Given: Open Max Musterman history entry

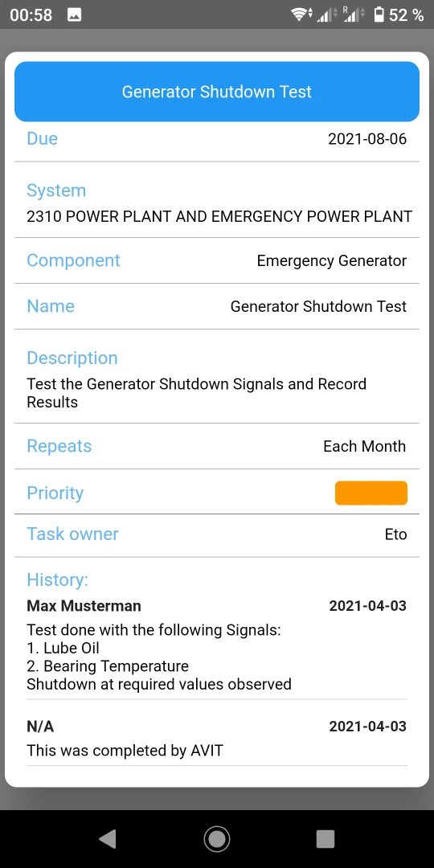Looking at the screenshot, I should pos(216,645).
